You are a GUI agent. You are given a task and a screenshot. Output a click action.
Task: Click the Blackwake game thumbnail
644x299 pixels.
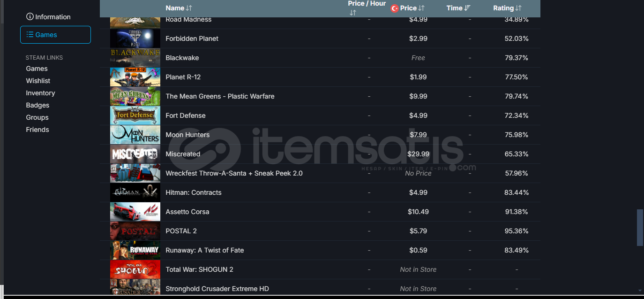[x=135, y=58]
